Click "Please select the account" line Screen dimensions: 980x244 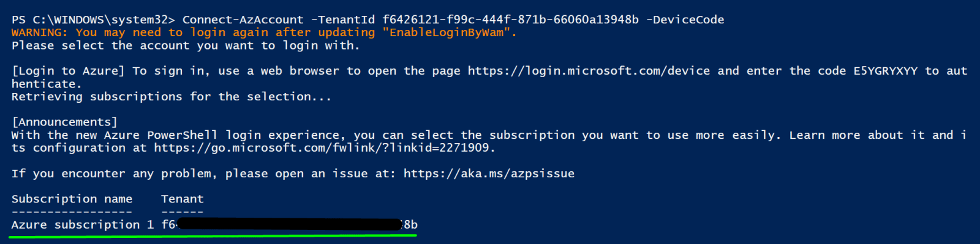186,45
